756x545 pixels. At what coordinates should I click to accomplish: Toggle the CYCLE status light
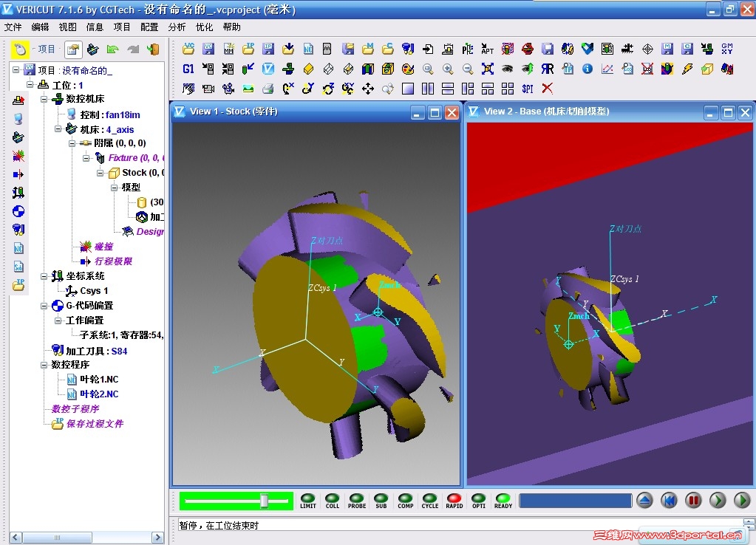tap(429, 500)
